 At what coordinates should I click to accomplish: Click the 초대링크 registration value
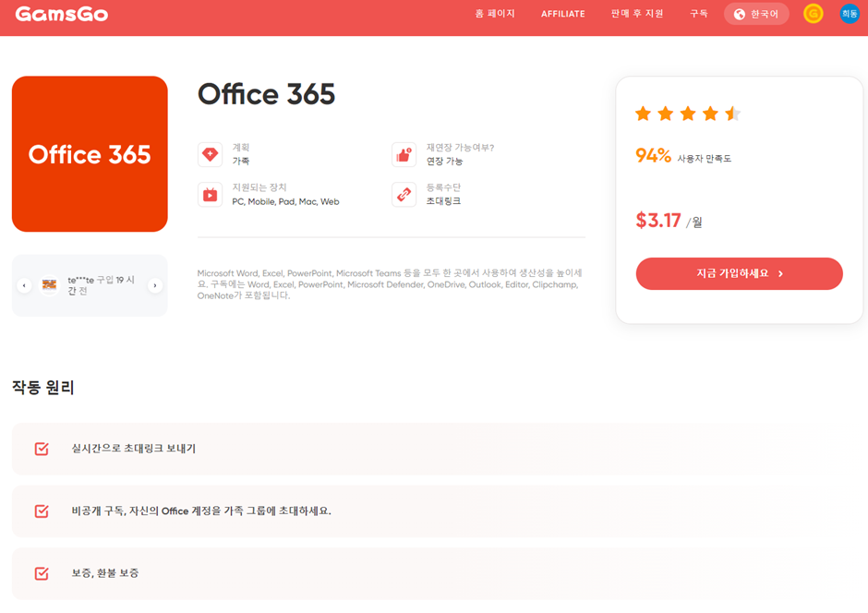(x=443, y=201)
